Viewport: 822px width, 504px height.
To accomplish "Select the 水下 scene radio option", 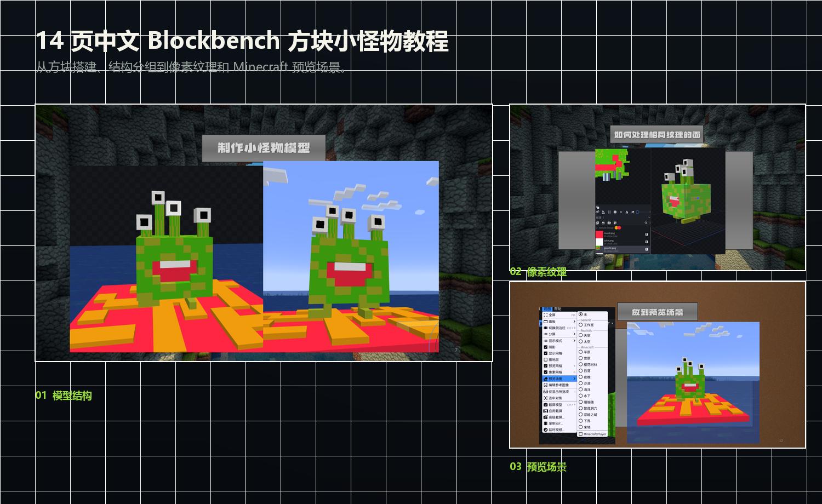I will (580, 396).
